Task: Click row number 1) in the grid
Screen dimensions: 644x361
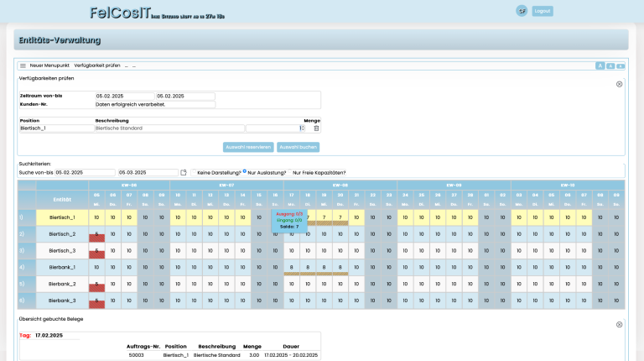Action: [27, 217]
